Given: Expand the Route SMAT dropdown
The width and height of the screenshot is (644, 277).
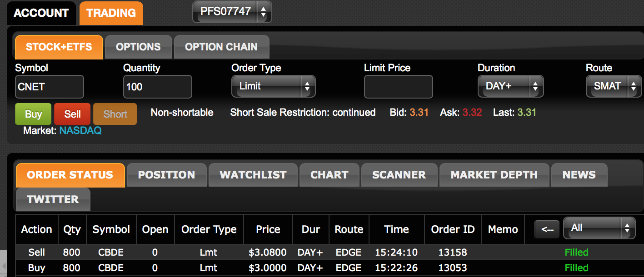Looking at the screenshot, I should click(614, 86).
